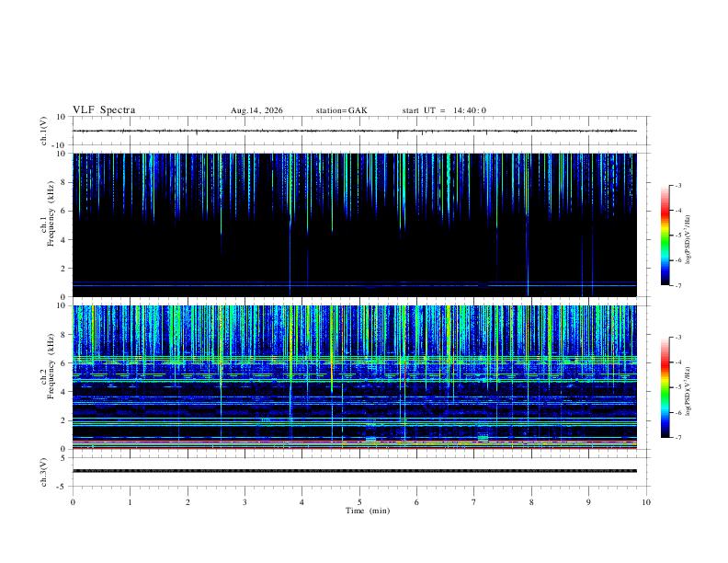Click the ch.3(V) axis label

[43, 472]
